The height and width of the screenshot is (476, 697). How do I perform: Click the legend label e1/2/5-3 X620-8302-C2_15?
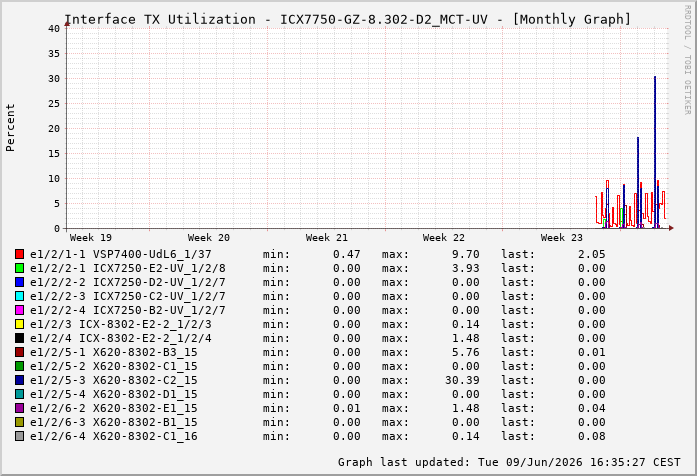point(113,380)
